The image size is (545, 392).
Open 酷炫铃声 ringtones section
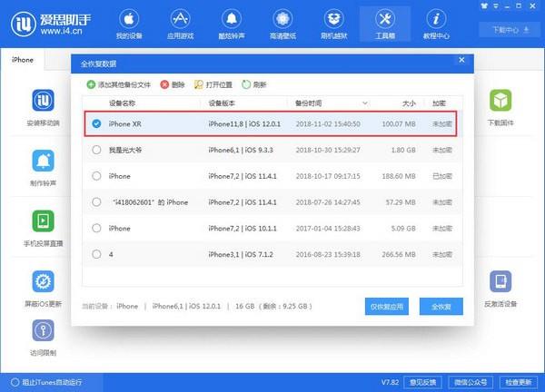(x=232, y=24)
